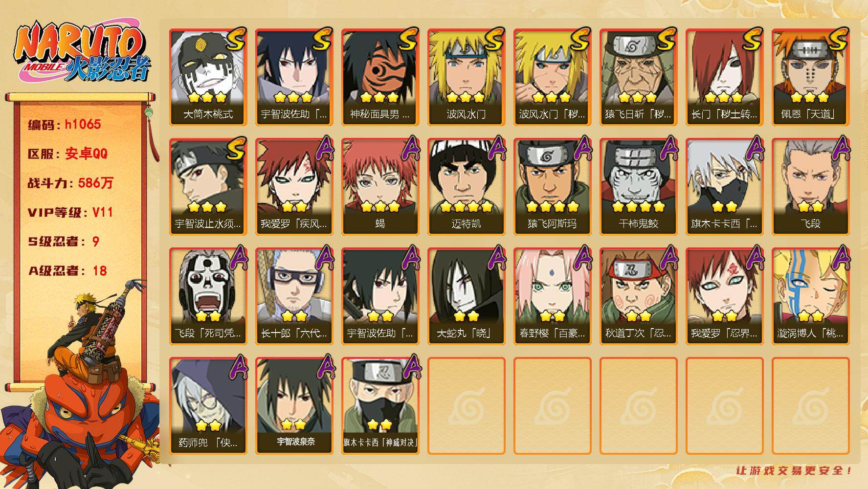Click the 宇智波泉奈 ninja card

(x=294, y=406)
